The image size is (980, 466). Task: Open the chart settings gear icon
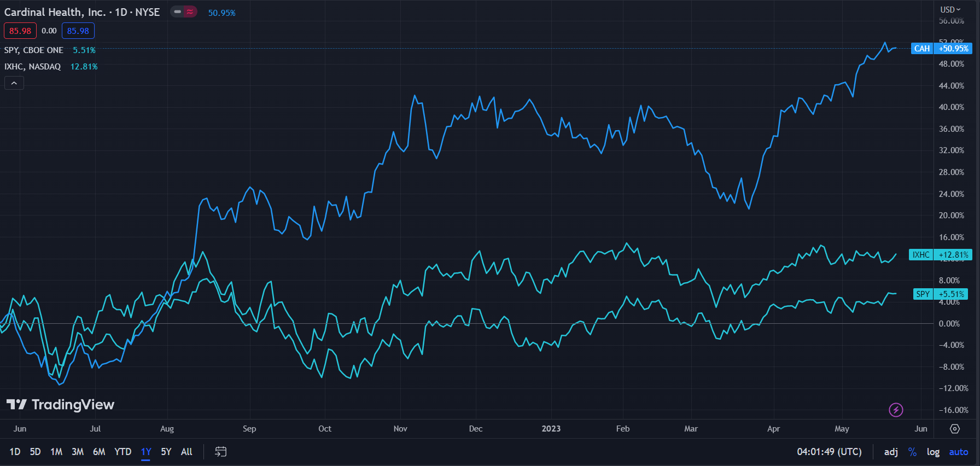[x=955, y=429]
